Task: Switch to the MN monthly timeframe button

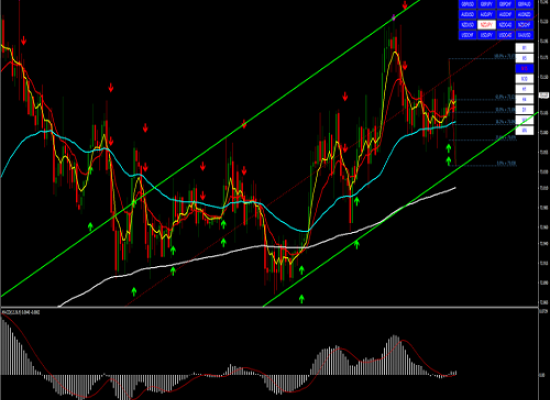Action: tap(524, 131)
